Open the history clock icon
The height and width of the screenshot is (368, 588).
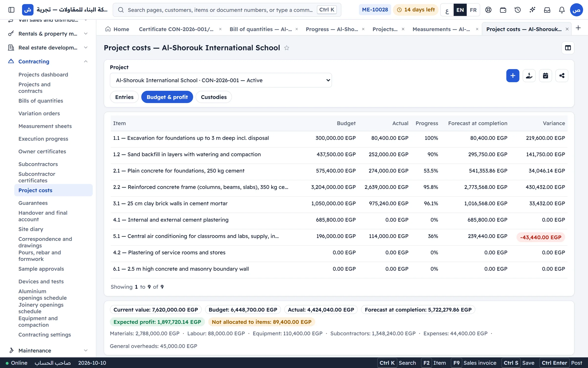coord(518,10)
